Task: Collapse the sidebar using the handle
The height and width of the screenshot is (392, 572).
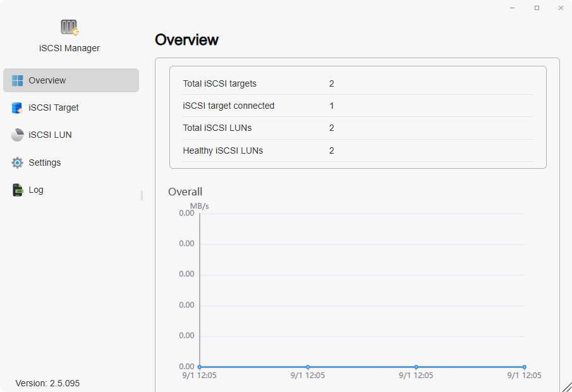Action: 142,195
